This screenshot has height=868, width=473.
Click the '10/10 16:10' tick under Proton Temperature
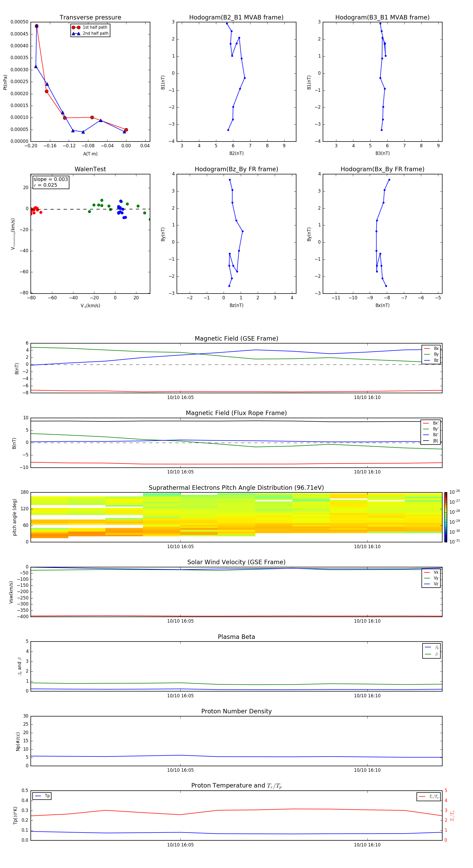pos(367,845)
